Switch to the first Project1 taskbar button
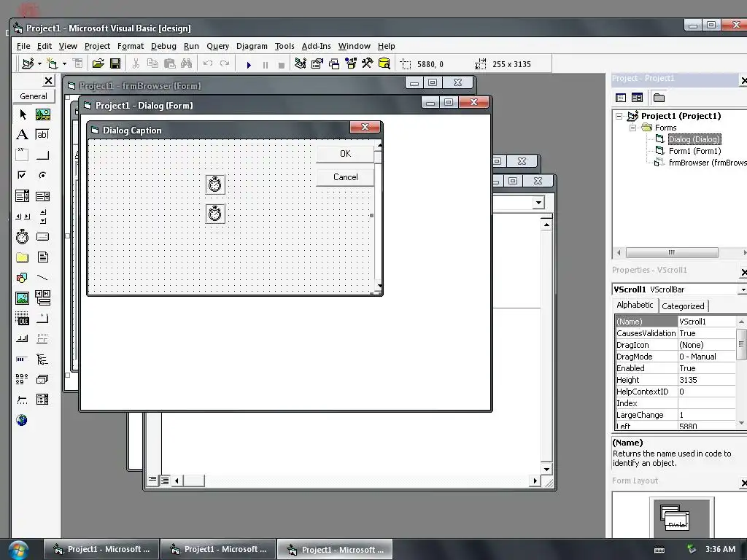Image resolution: width=747 pixels, height=560 pixels. tap(101, 550)
